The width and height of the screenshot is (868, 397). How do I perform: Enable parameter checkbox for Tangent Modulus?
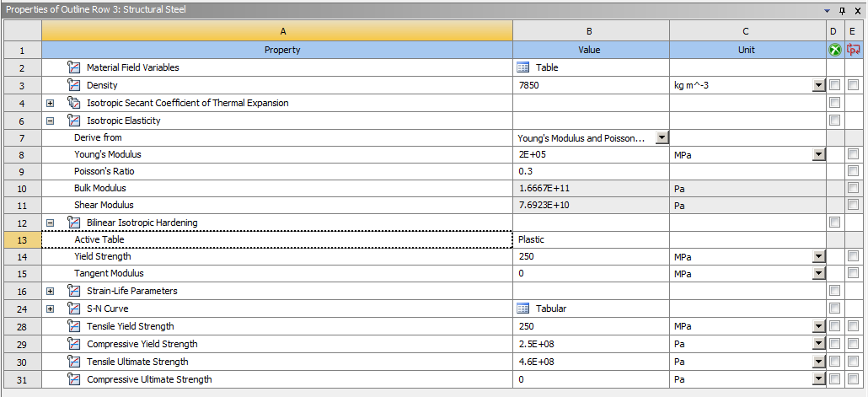(853, 273)
